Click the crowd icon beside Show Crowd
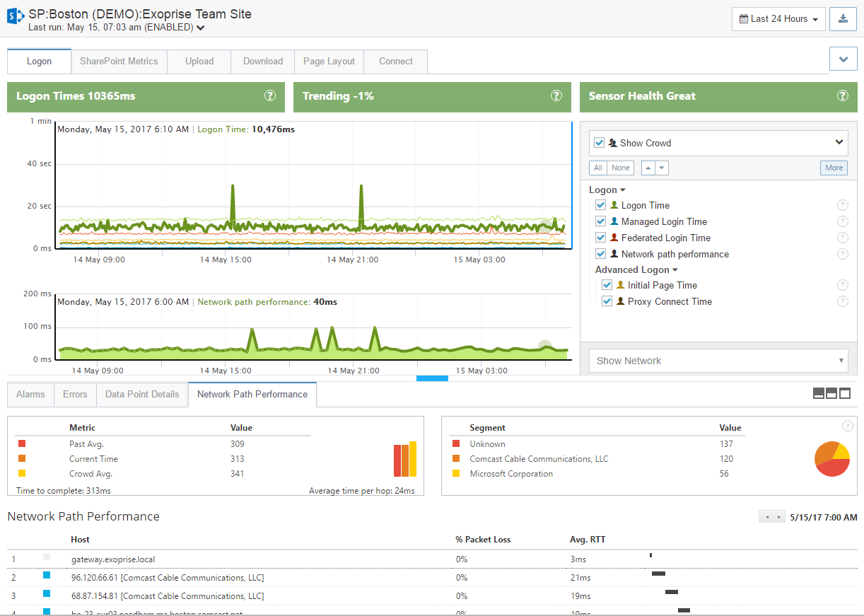Image resolution: width=864 pixels, height=616 pixels. 613,143
